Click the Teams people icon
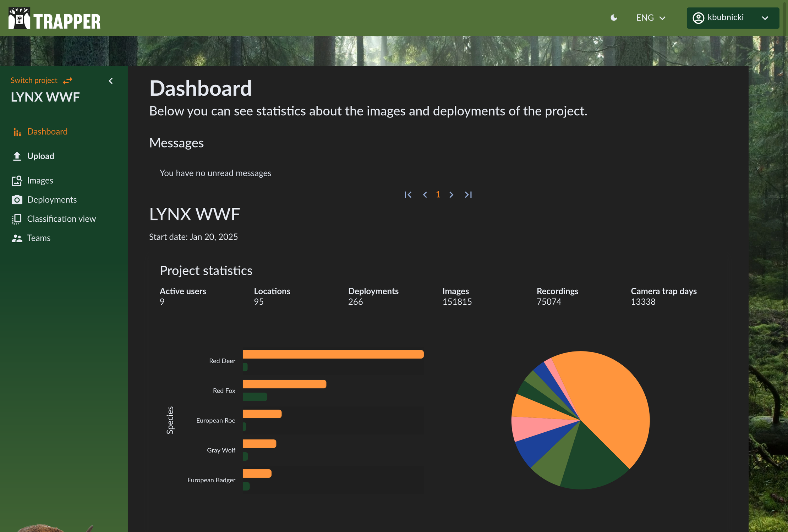Screen dimensions: 788x532 (17, 238)
